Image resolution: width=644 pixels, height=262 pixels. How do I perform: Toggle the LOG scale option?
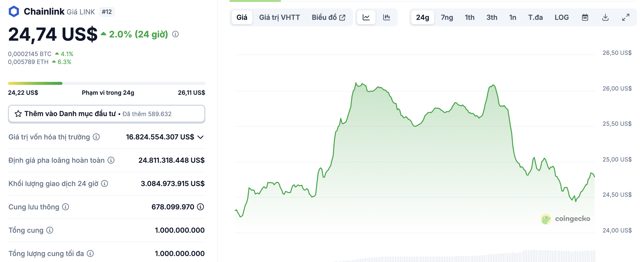[562, 17]
